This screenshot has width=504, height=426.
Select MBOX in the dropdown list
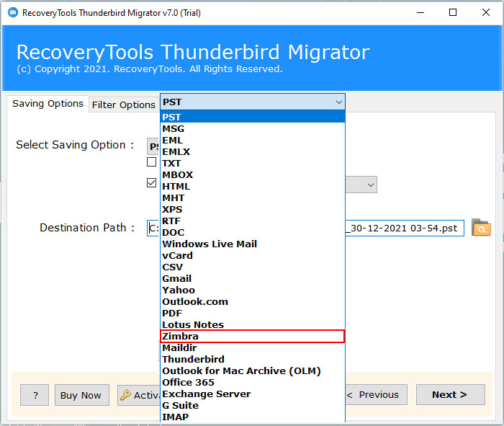(252, 175)
